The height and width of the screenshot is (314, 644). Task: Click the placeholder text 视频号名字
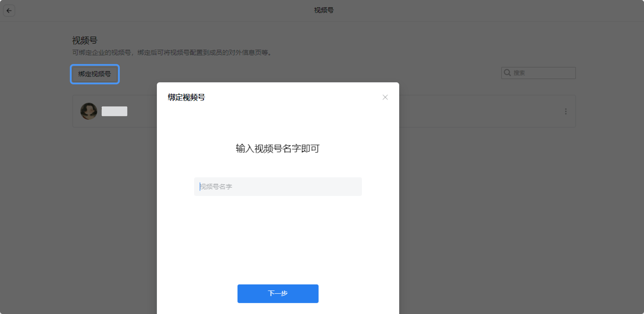click(216, 187)
